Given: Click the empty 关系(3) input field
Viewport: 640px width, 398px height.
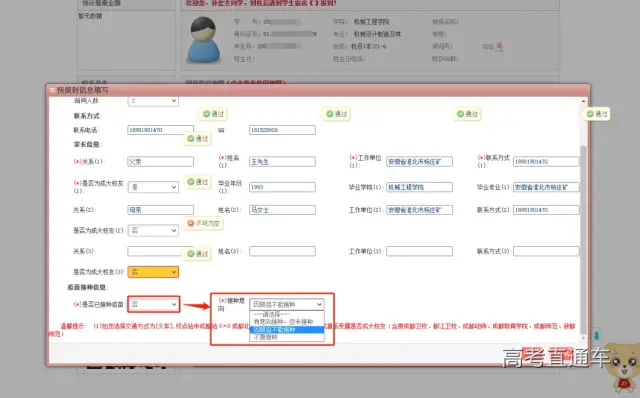Looking at the screenshot, I should (x=160, y=251).
